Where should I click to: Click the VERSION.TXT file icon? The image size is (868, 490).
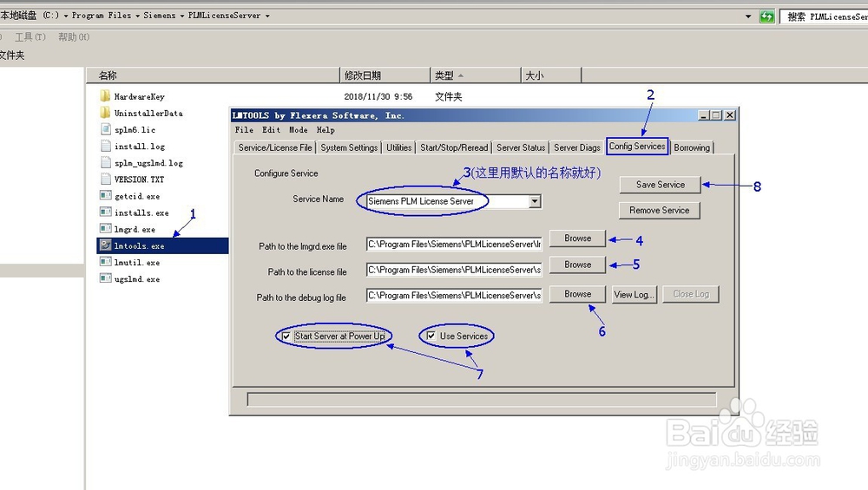point(106,180)
